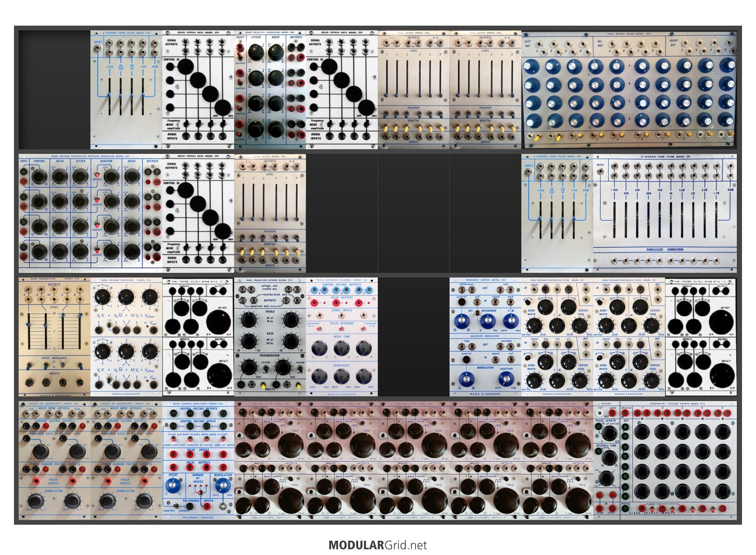Click the ModularGrid.net logo
The image size is (756, 555).
coord(377,545)
